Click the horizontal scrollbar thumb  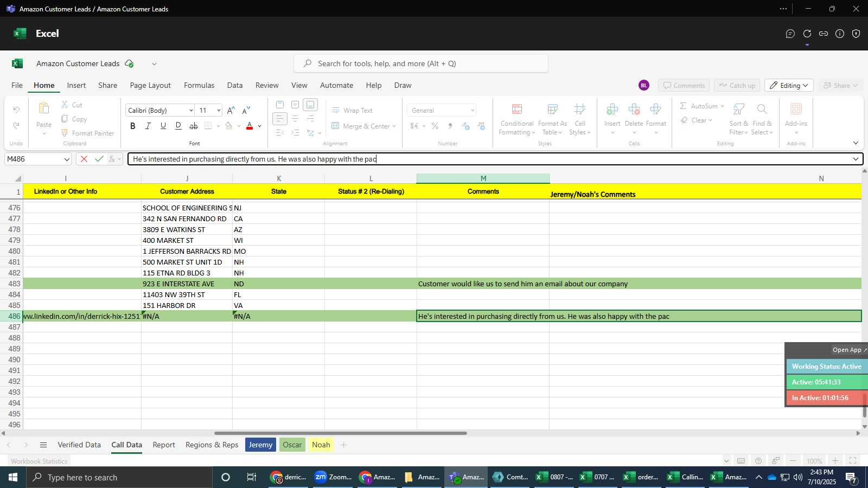point(340,433)
